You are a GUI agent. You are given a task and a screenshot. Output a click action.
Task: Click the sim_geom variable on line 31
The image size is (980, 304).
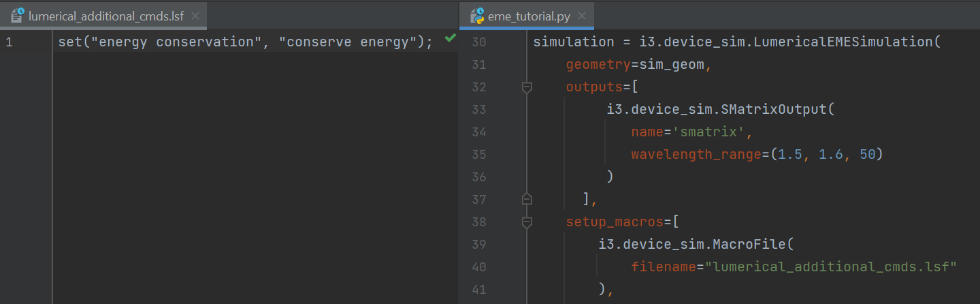(x=675, y=65)
